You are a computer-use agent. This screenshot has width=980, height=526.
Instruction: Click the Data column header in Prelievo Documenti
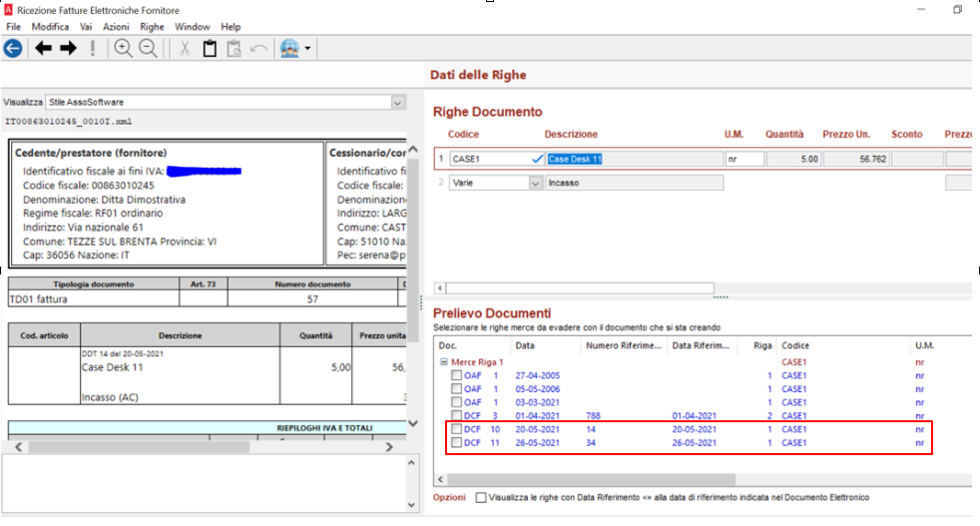pyautogui.click(x=525, y=345)
